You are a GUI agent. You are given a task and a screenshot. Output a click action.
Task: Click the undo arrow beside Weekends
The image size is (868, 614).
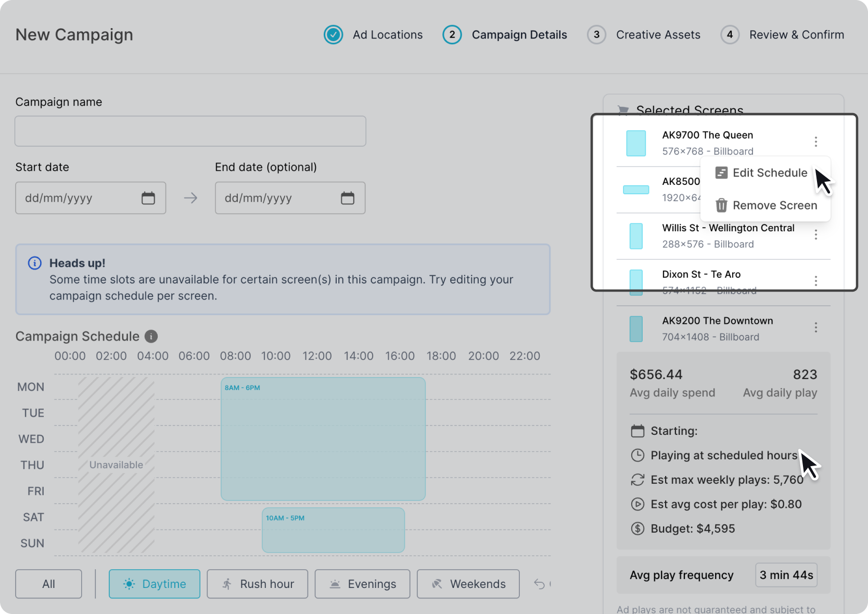(540, 584)
